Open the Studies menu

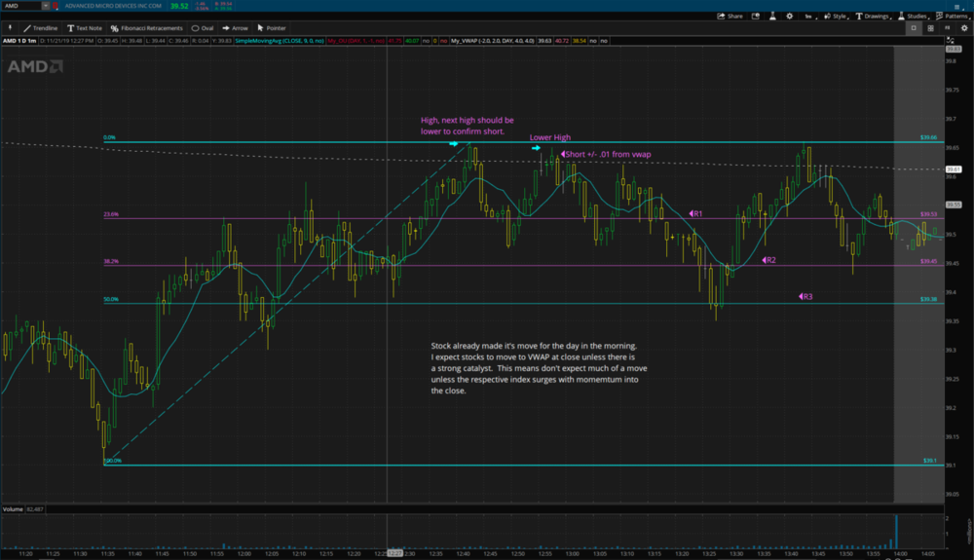pos(914,16)
